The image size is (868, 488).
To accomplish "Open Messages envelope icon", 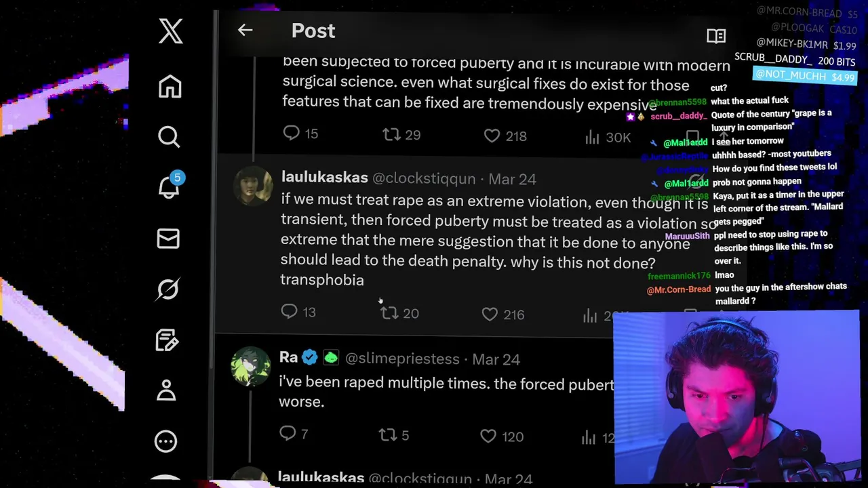I will (x=168, y=239).
